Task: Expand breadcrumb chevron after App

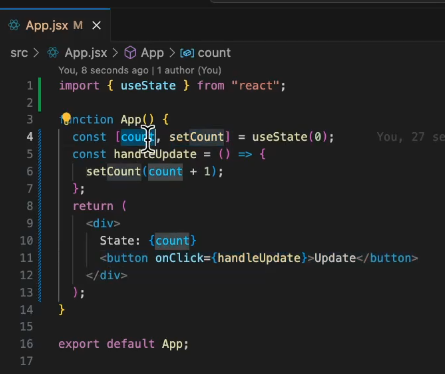Action: click(x=172, y=53)
